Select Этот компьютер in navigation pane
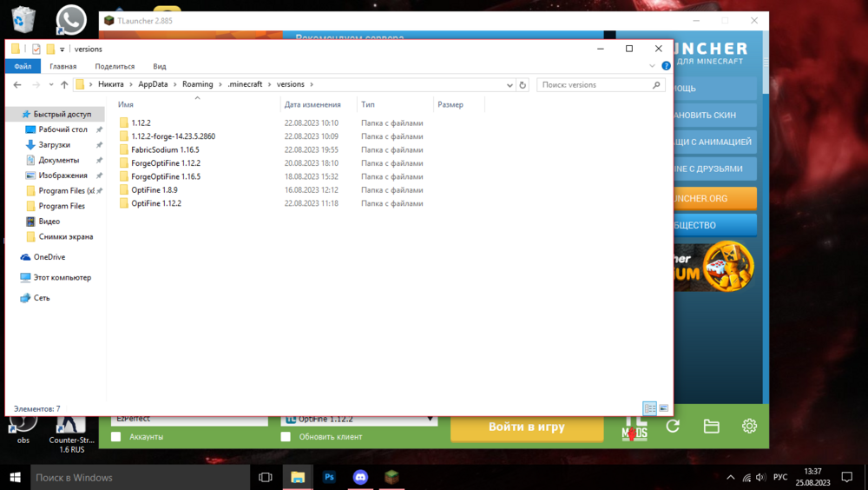 coord(62,278)
